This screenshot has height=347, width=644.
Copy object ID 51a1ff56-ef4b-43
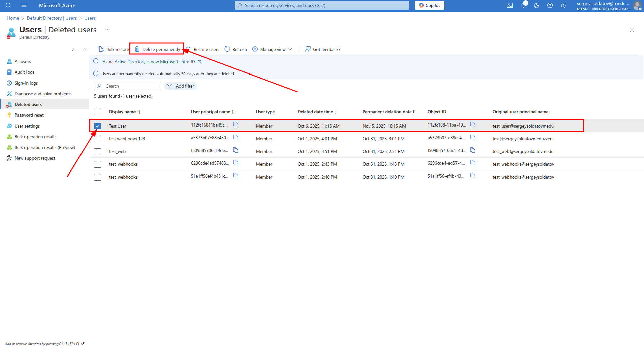[473, 176]
